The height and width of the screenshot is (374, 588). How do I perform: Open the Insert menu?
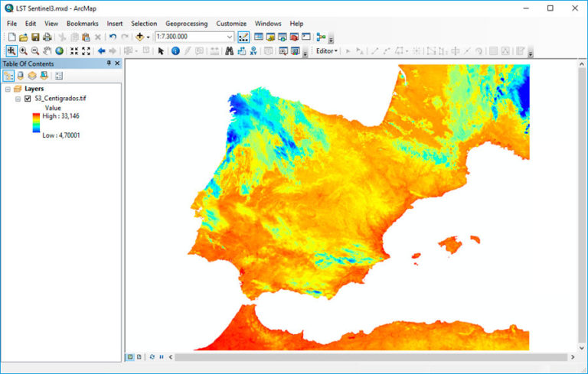114,24
